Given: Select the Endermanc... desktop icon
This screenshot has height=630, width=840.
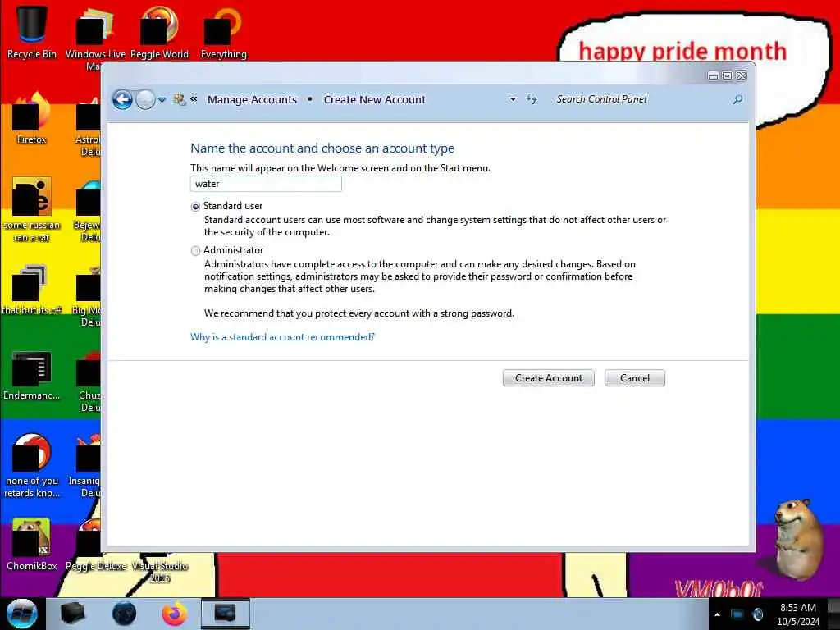Looking at the screenshot, I should pyautogui.click(x=32, y=375).
